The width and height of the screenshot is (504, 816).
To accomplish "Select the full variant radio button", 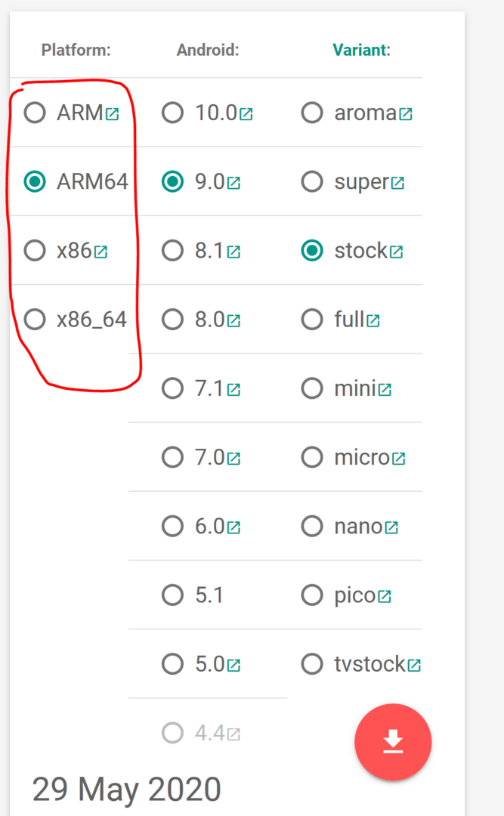I will (x=312, y=319).
